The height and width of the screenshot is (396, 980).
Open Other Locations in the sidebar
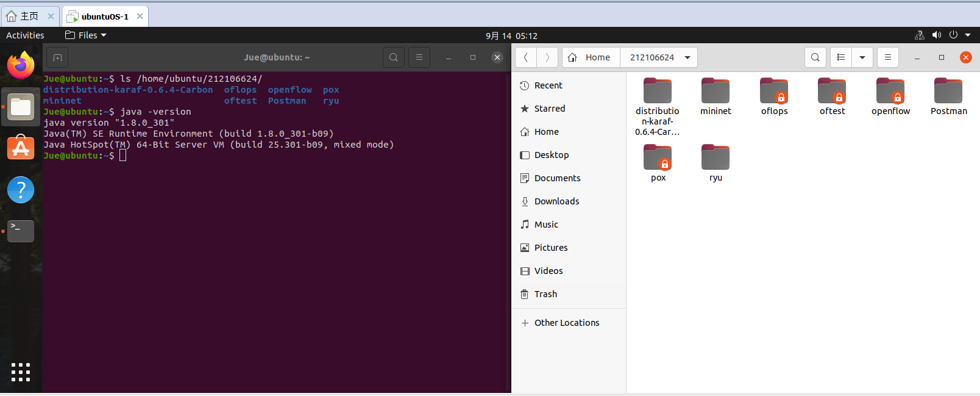tap(569, 323)
